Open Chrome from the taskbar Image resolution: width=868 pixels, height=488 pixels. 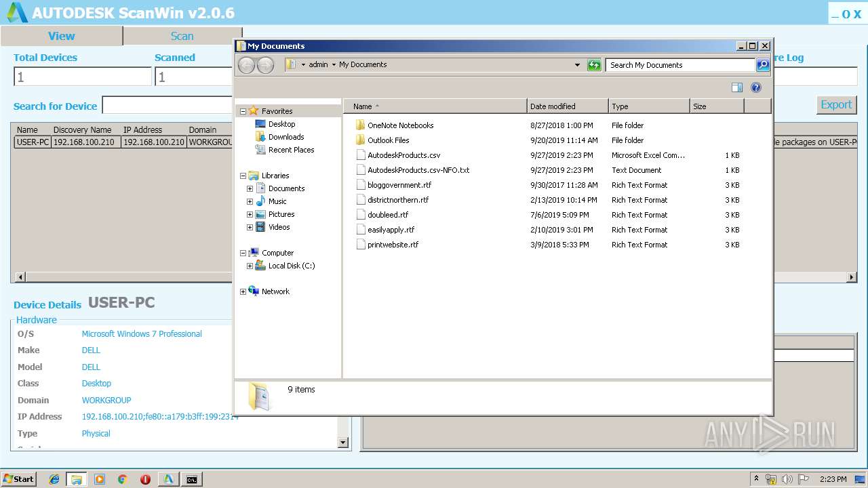click(122, 479)
